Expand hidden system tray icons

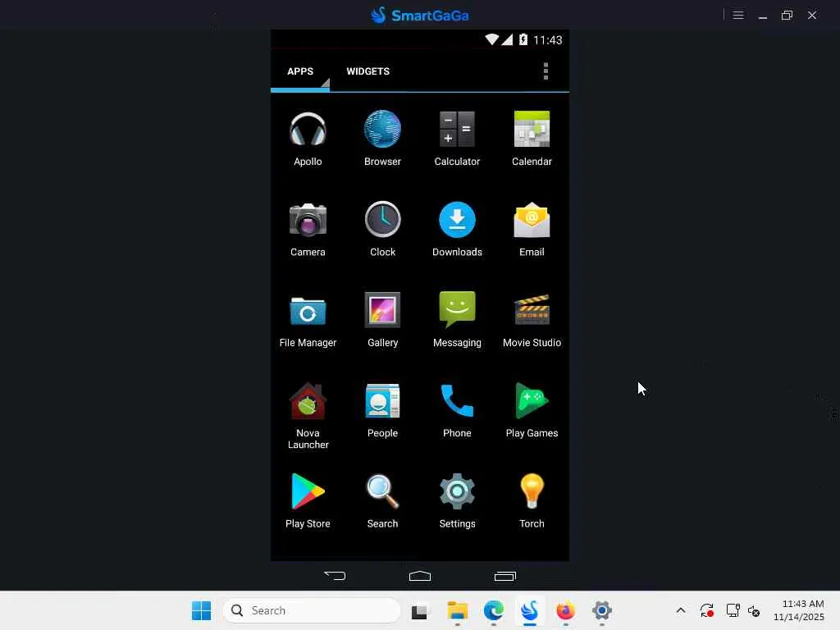point(680,610)
